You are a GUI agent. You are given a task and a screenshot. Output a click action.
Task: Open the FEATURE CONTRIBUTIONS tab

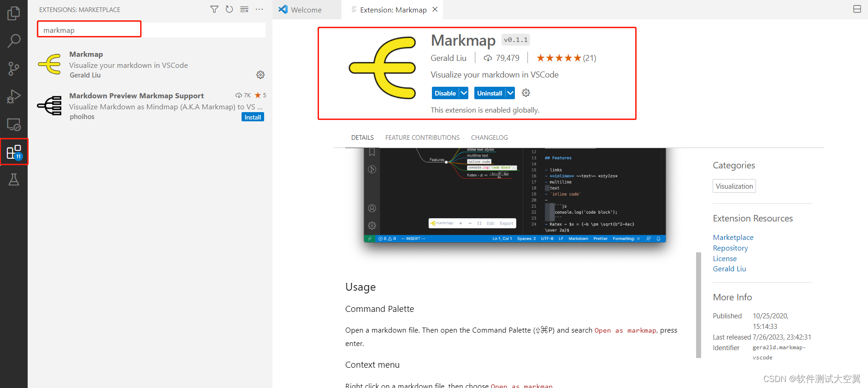[422, 137]
